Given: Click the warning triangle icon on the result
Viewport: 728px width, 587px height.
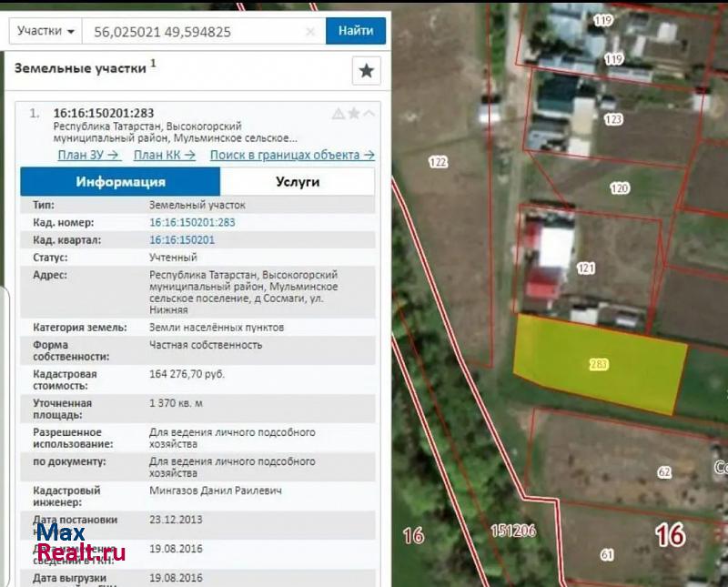Looking at the screenshot, I should pos(338,114).
